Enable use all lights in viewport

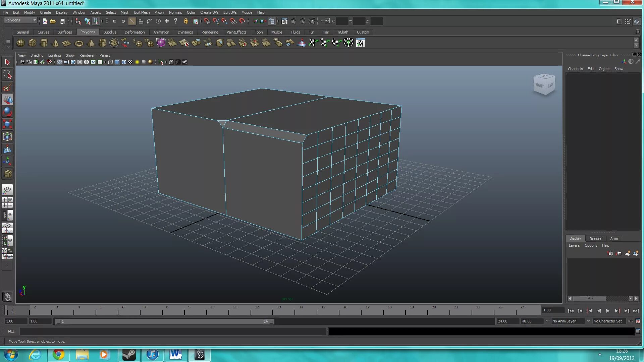pyautogui.click(x=137, y=62)
